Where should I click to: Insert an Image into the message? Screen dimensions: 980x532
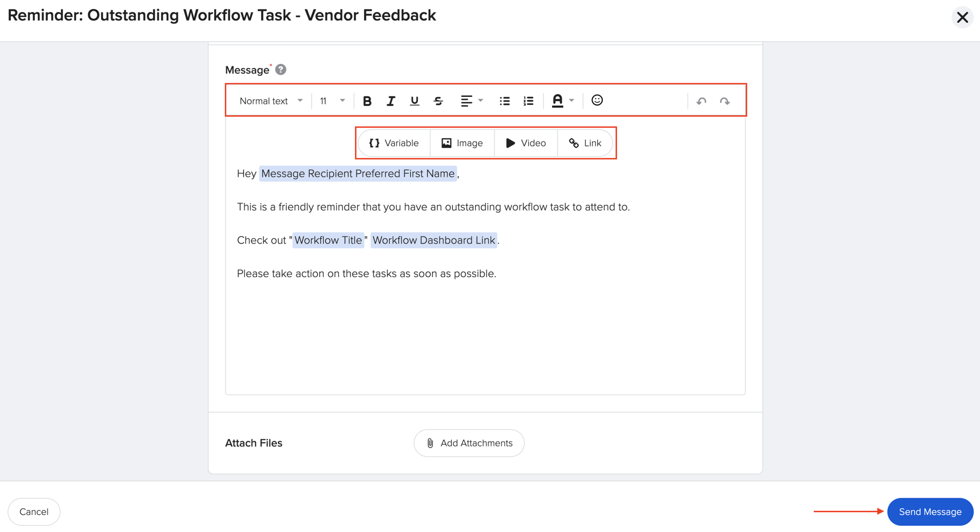(x=462, y=143)
